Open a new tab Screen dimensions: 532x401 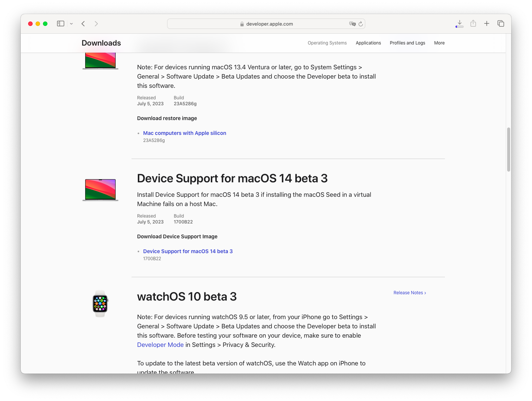coord(487,24)
